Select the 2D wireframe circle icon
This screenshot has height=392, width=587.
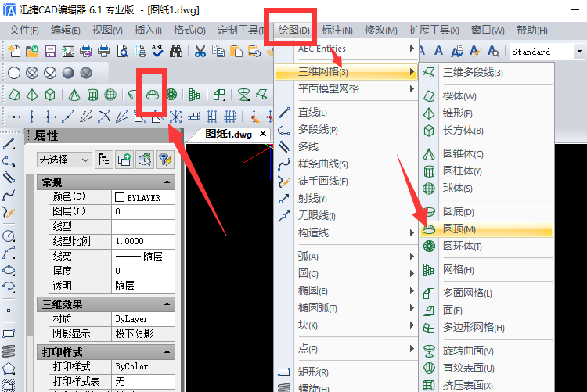point(14,73)
